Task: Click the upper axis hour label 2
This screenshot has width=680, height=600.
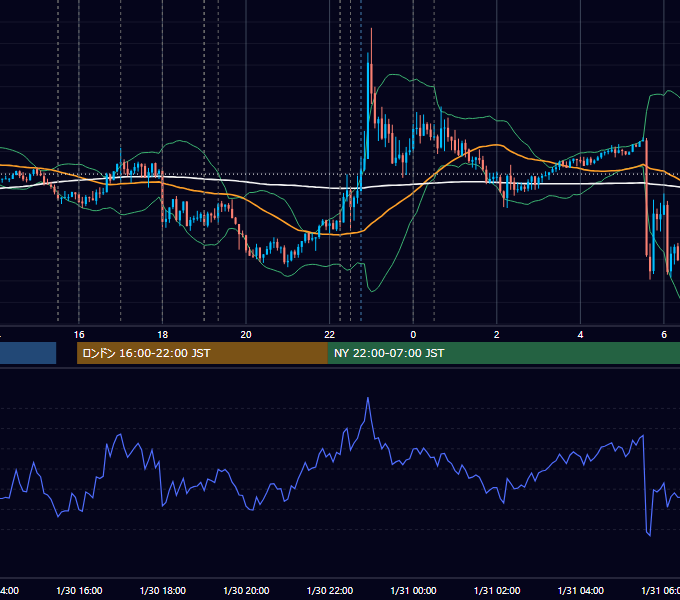Action: [x=497, y=335]
